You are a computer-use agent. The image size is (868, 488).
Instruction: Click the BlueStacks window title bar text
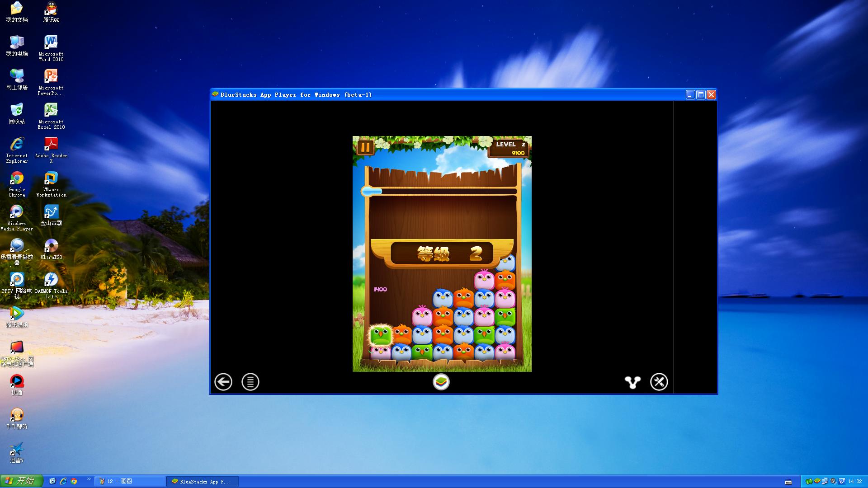point(296,94)
